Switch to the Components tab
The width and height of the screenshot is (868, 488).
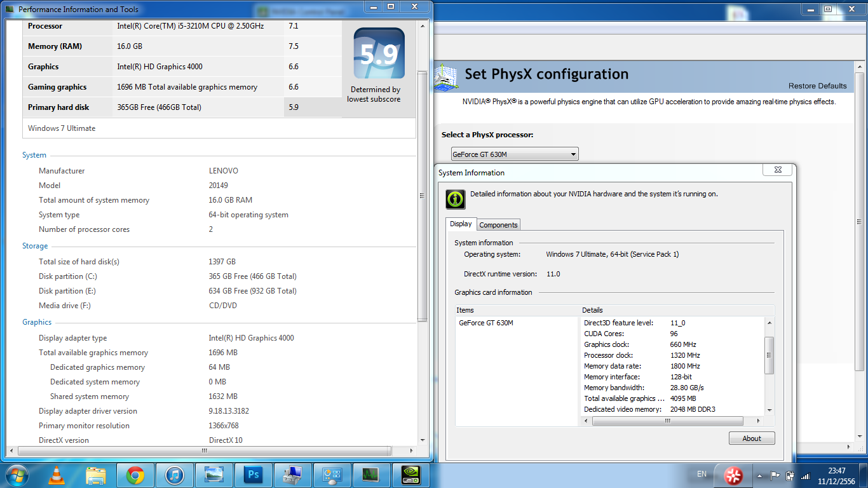(x=498, y=225)
